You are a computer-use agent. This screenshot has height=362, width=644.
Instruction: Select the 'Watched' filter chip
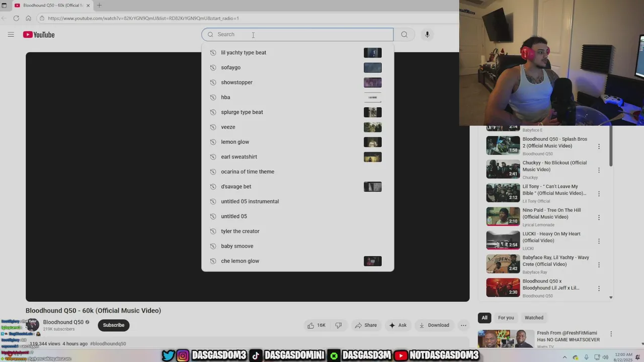(x=534, y=318)
